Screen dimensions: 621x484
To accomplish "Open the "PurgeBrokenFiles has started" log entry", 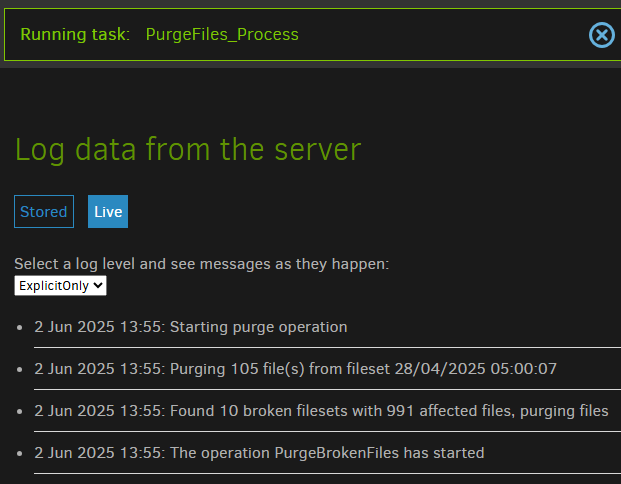I will pyautogui.click(x=259, y=453).
